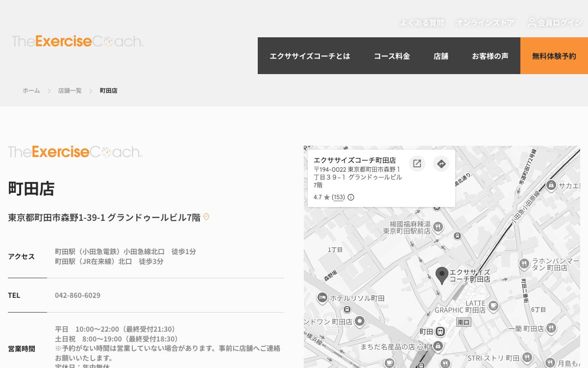Open the 153 reviews link
This screenshot has height=368, width=588.
click(339, 197)
